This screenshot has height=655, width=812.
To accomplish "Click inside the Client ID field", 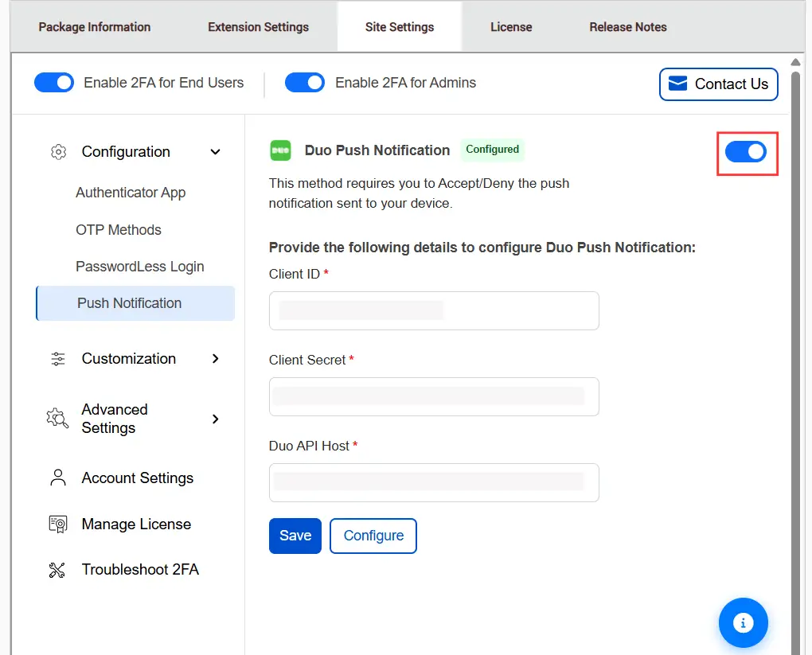I will (x=433, y=310).
